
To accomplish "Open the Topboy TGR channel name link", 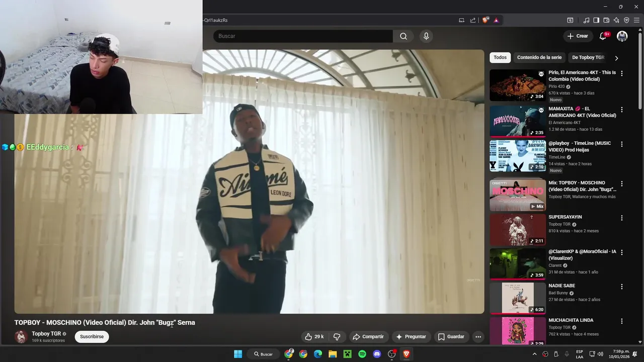I will coord(46,334).
